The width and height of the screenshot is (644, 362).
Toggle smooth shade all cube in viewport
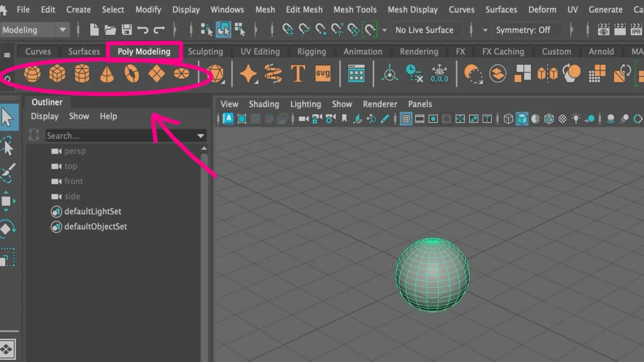click(522, 119)
